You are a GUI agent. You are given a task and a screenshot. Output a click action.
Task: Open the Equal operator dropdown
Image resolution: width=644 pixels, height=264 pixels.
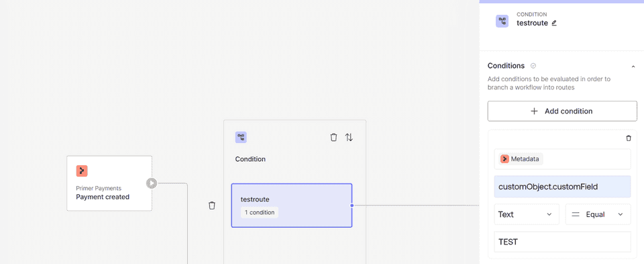pyautogui.click(x=598, y=214)
